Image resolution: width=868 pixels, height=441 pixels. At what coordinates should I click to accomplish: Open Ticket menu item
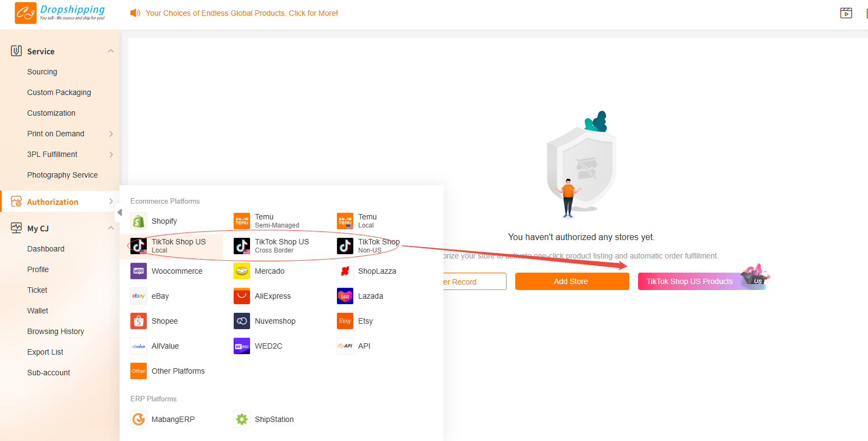coord(38,290)
